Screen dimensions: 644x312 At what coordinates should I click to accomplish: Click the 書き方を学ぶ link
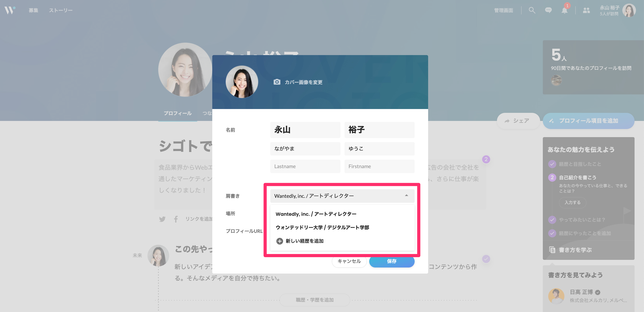[x=575, y=250]
